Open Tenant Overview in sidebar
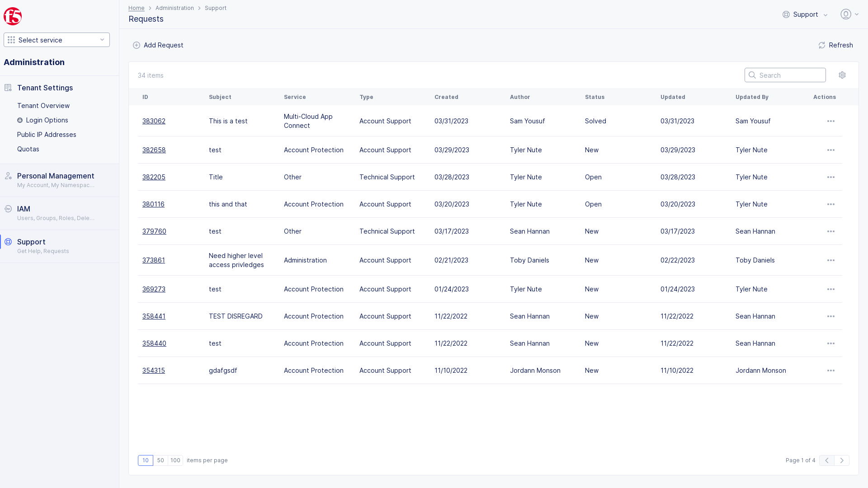 pos(43,106)
